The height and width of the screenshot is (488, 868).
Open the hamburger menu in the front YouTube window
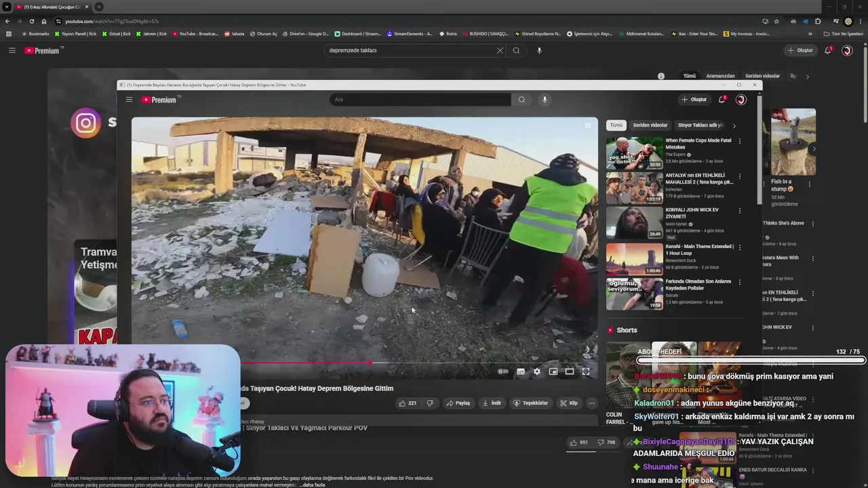point(129,100)
